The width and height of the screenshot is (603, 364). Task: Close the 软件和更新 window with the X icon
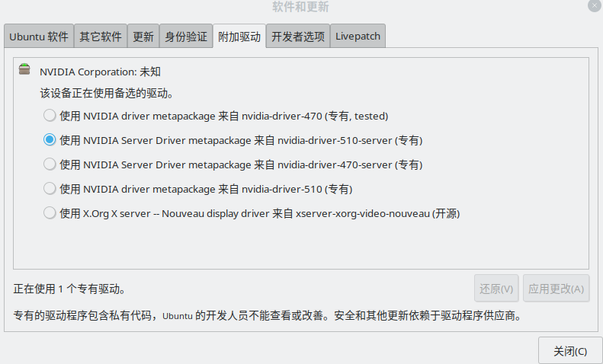pyautogui.click(x=595, y=5)
